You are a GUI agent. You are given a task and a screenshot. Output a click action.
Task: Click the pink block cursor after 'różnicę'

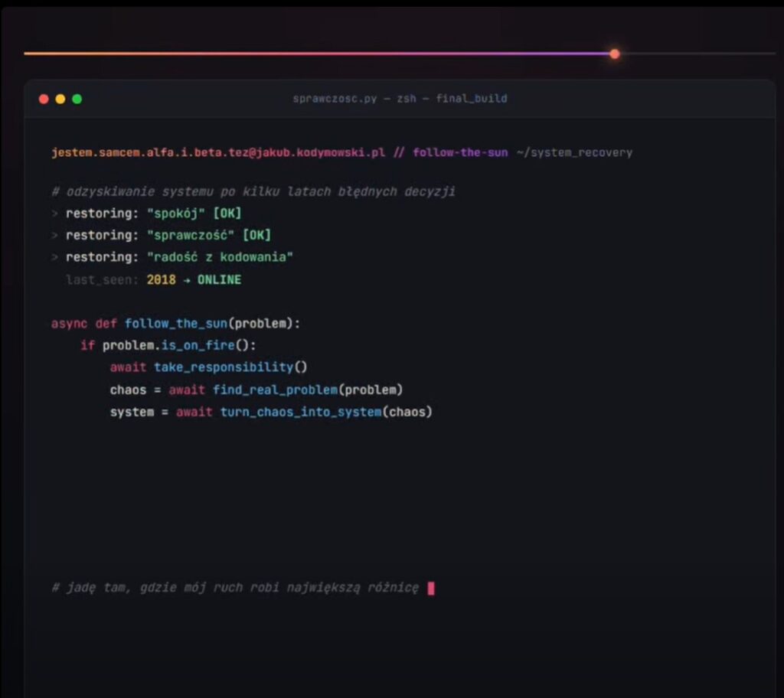point(431,588)
